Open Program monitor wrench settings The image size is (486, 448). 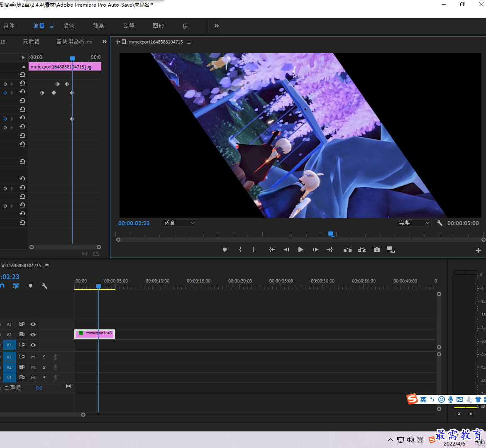(439, 223)
